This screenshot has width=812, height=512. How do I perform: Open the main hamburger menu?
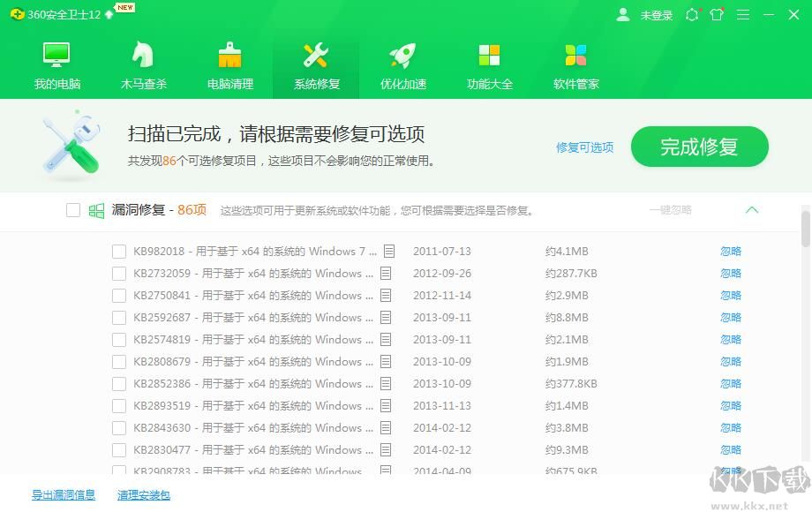tap(742, 14)
